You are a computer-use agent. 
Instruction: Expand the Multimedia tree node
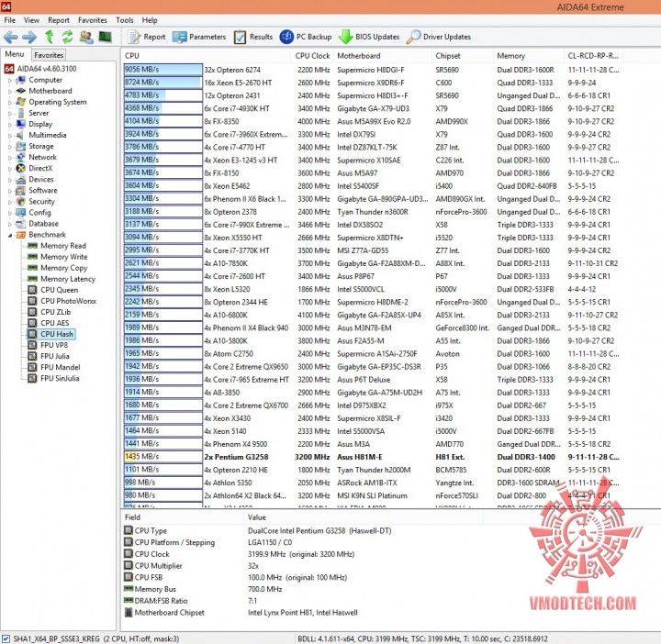[x=10, y=136]
